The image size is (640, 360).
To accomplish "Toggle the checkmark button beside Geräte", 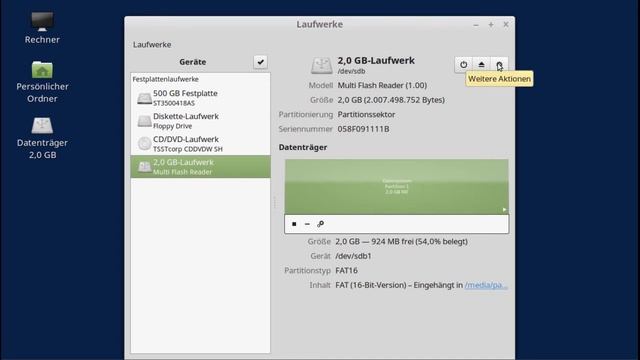I will coord(260,62).
